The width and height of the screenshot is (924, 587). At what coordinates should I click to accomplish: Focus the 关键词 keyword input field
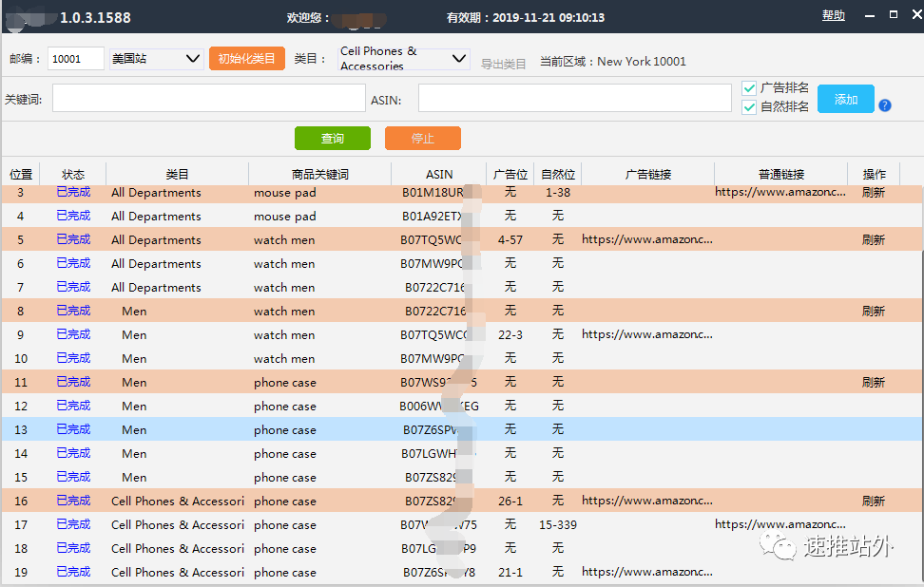[208, 99]
